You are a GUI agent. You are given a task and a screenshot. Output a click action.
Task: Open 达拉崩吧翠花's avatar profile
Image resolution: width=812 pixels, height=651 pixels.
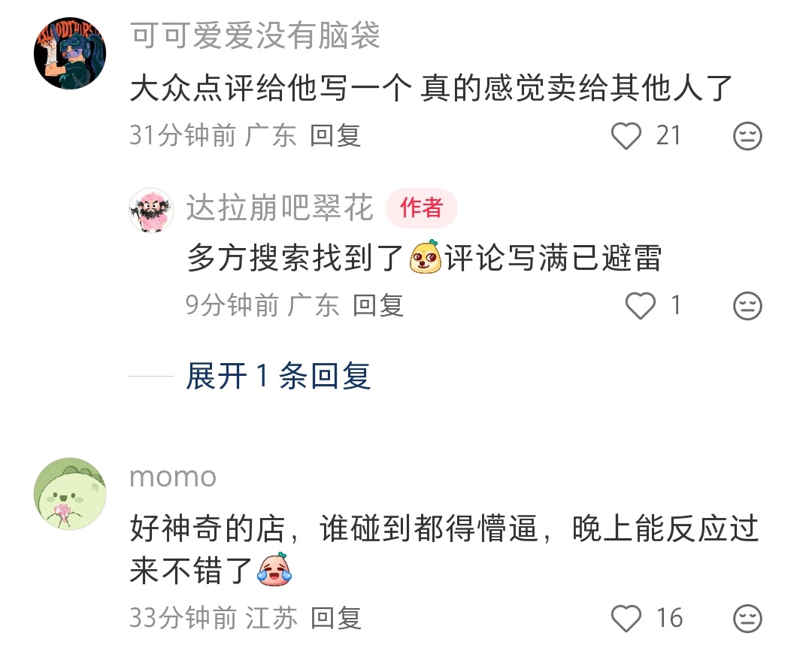151,210
